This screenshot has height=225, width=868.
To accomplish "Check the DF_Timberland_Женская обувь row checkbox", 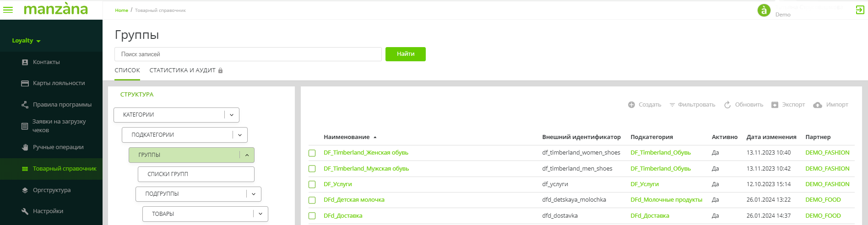I will click(x=312, y=153).
